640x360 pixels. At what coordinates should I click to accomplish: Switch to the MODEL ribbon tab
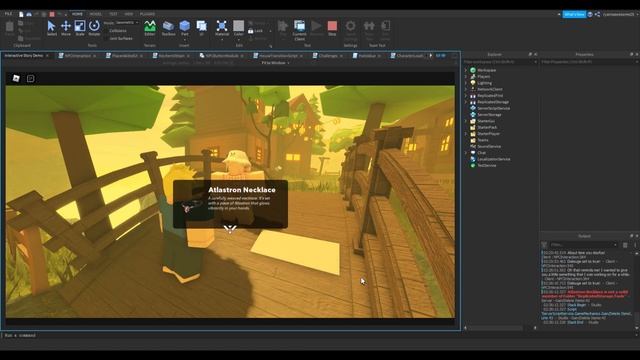click(96, 14)
